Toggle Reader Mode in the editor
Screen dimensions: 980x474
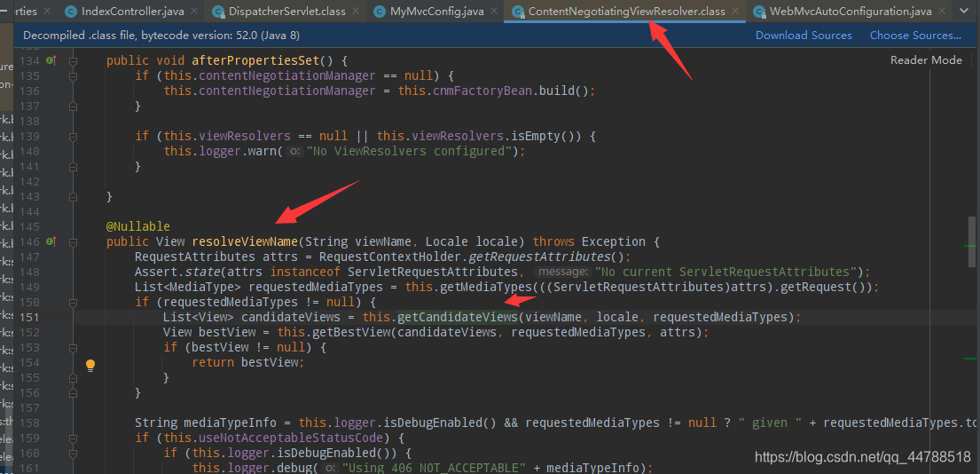pyautogui.click(x=926, y=60)
